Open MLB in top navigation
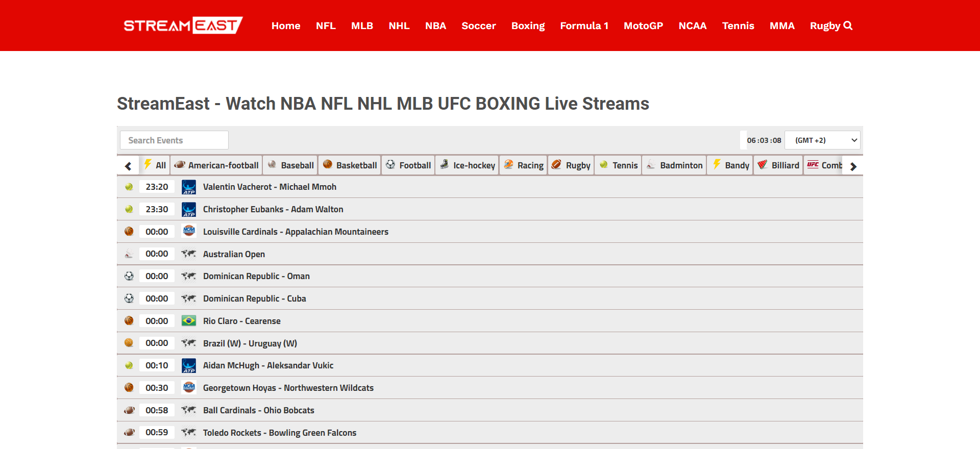 click(x=362, y=26)
